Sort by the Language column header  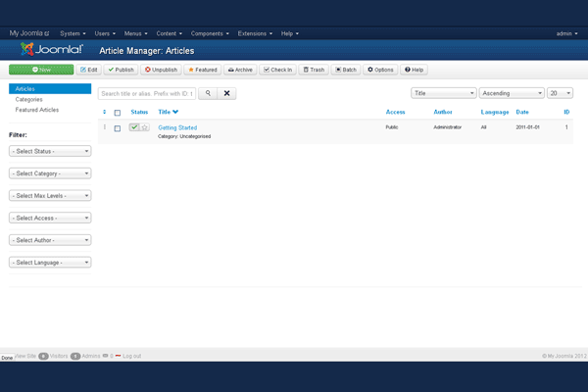[495, 112]
